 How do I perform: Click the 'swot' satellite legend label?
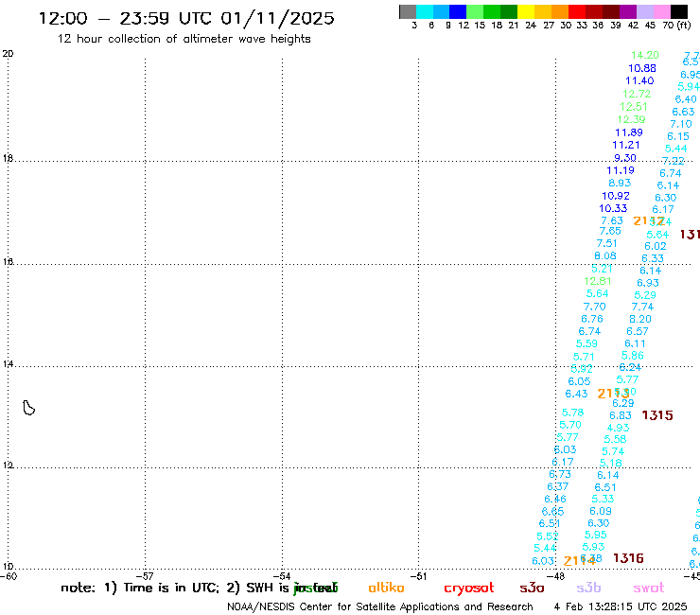(649, 589)
